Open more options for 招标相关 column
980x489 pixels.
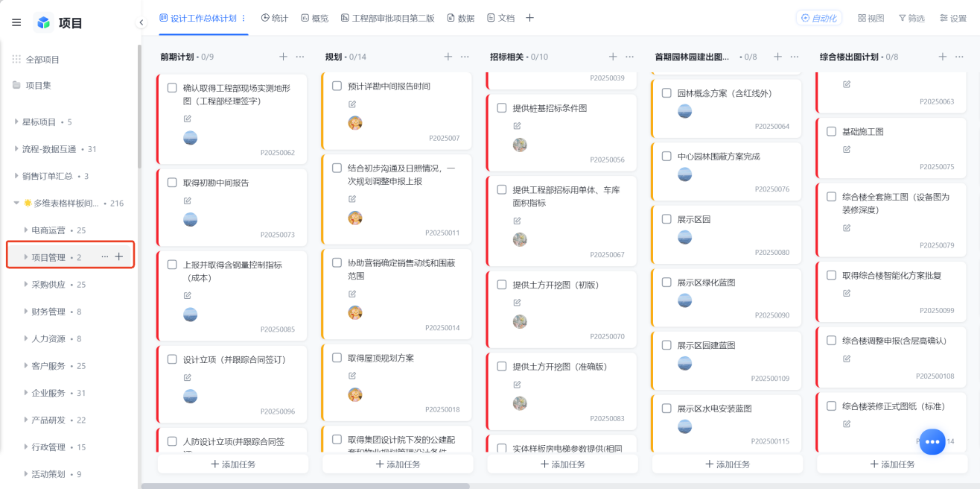click(629, 57)
